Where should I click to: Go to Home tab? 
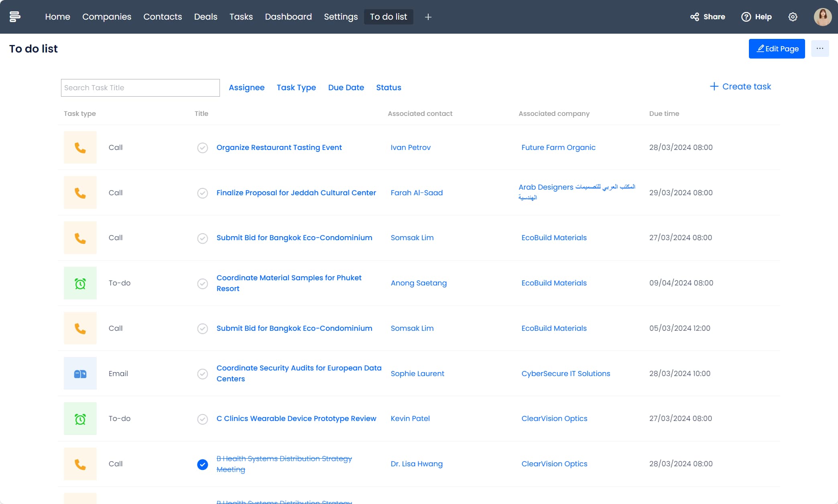tap(57, 17)
